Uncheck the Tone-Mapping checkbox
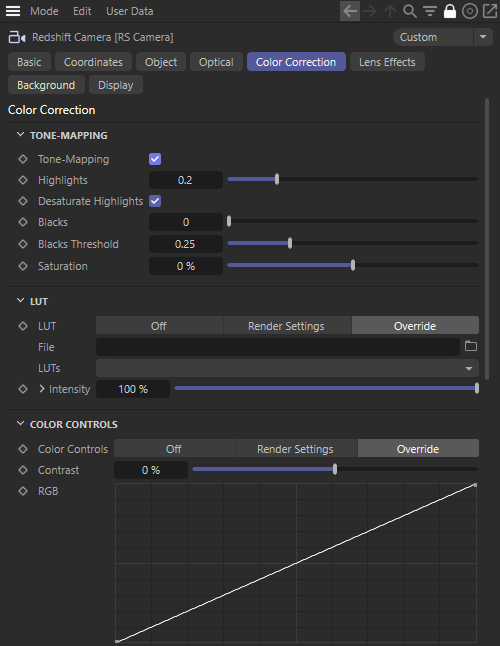 pyautogui.click(x=155, y=159)
